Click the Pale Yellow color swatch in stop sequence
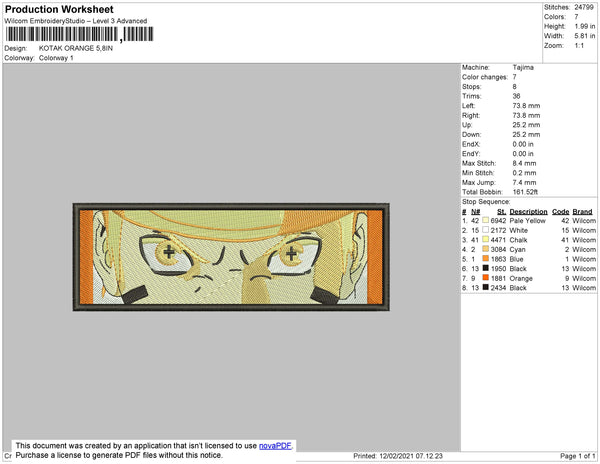This screenshot has width=600, height=464. coord(486,221)
